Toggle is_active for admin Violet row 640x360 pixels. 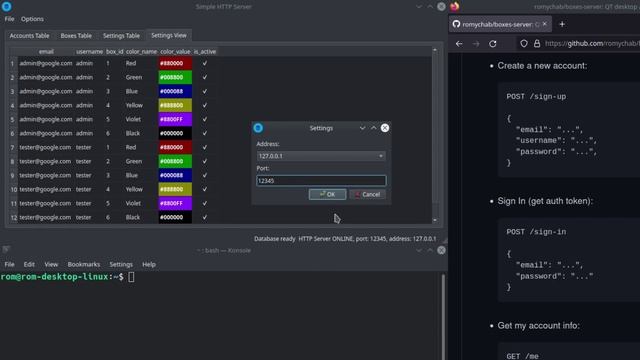pyautogui.click(x=205, y=119)
